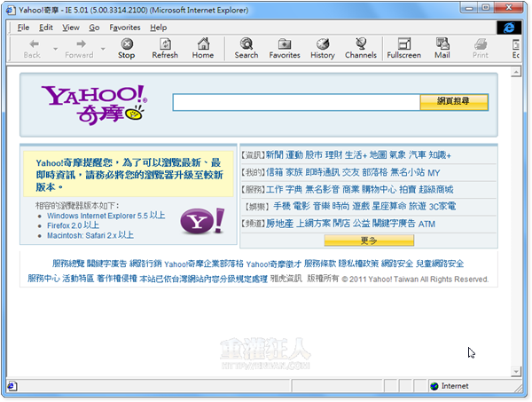Click the Back toolbar button
The height and width of the screenshot is (402, 532).
click(32, 49)
